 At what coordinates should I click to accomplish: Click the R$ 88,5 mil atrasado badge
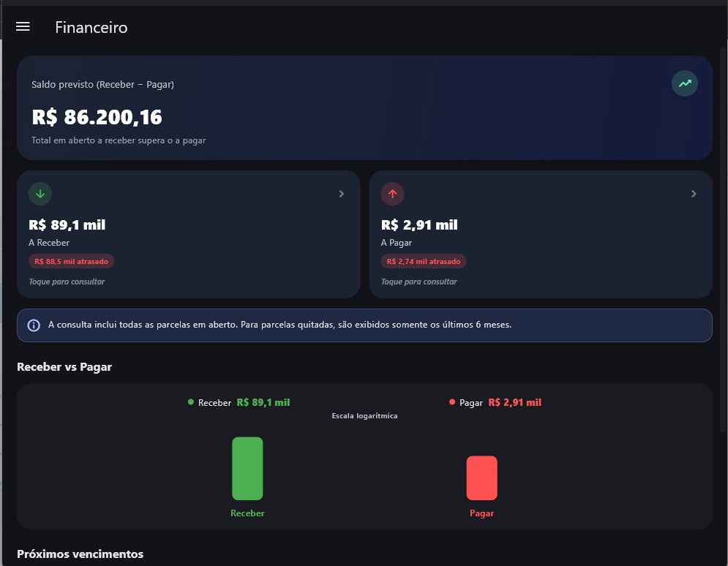72,261
